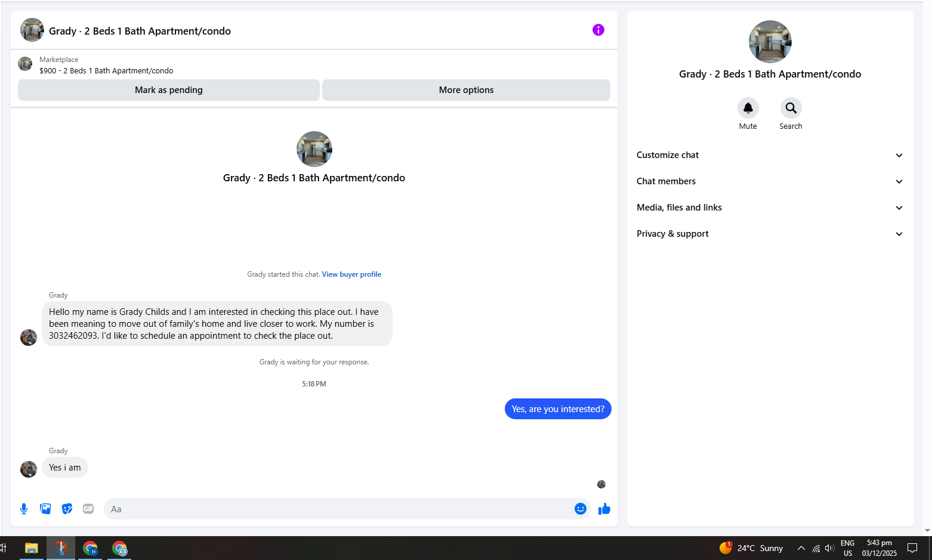The image size is (932, 560).
Task: Expand Chat members section
Action: 770,181
